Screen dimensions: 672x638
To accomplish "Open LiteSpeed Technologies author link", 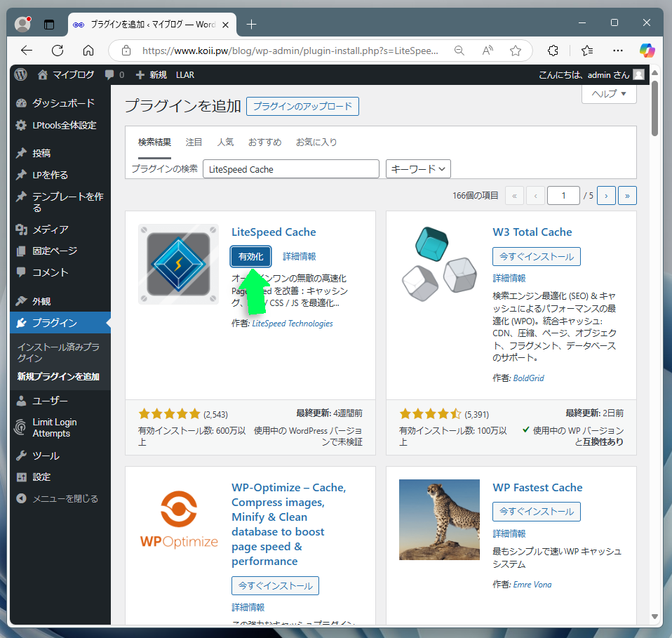I will pos(293,324).
